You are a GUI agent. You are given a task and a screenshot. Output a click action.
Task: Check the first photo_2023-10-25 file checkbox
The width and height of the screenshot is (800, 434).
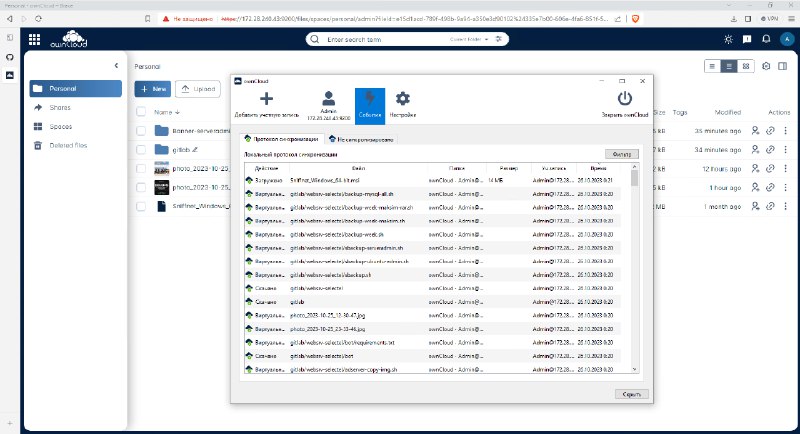coord(141,169)
